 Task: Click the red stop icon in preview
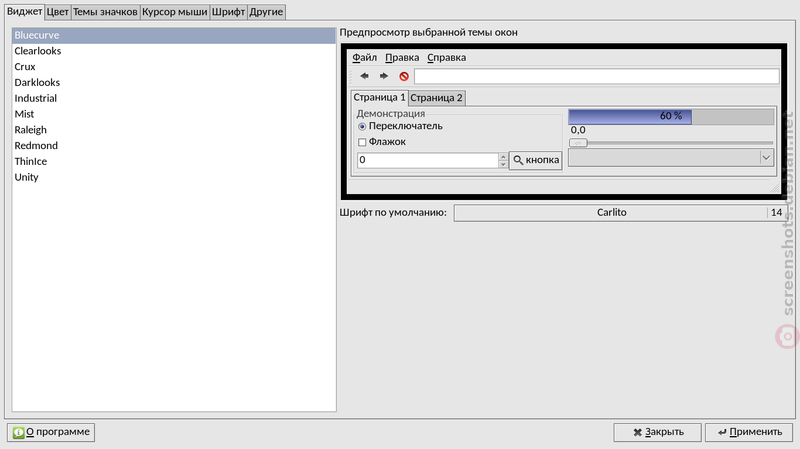click(x=404, y=77)
